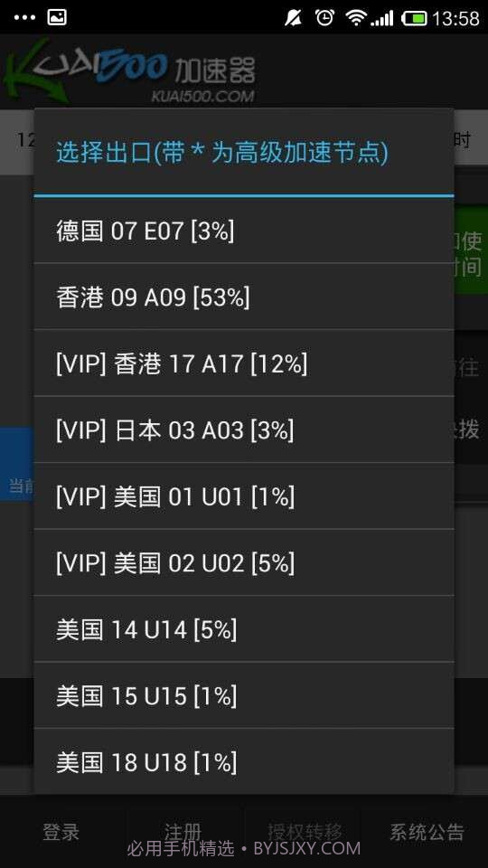Image resolution: width=488 pixels, height=868 pixels.
Task: Tap the image notification icon in status bar
Action: 57,17
